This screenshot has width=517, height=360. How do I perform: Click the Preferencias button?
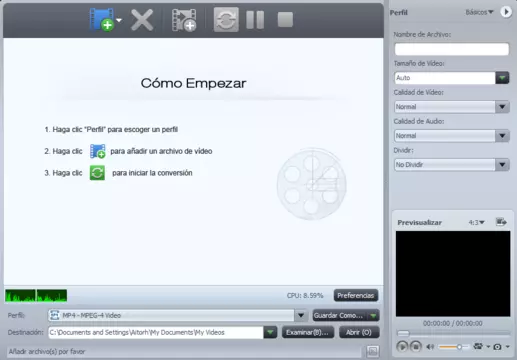pos(356,295)
